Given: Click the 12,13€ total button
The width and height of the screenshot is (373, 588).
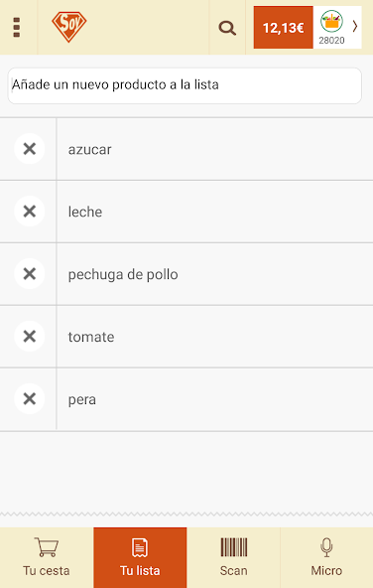Looking at the screenshot, I should (283, 28).
